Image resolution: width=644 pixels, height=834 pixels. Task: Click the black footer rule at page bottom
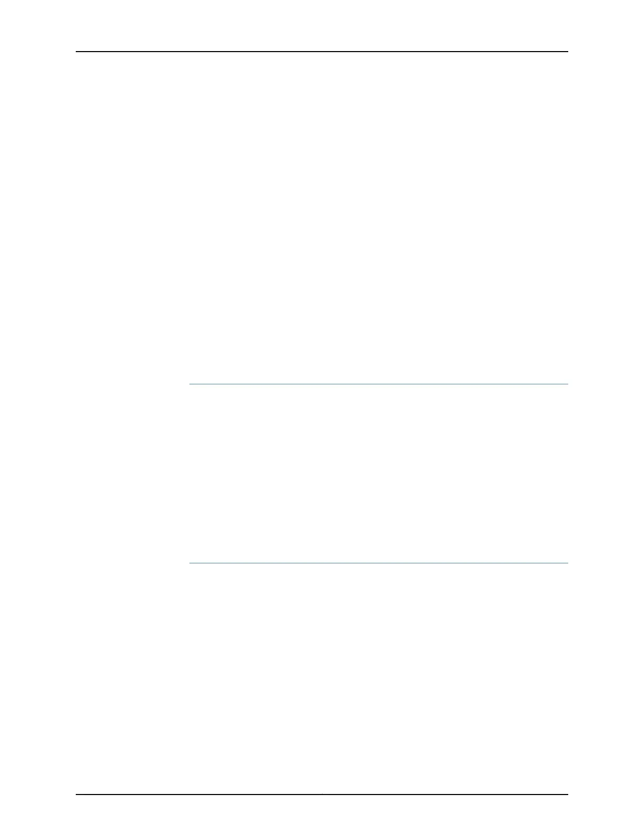coord(322,795)
